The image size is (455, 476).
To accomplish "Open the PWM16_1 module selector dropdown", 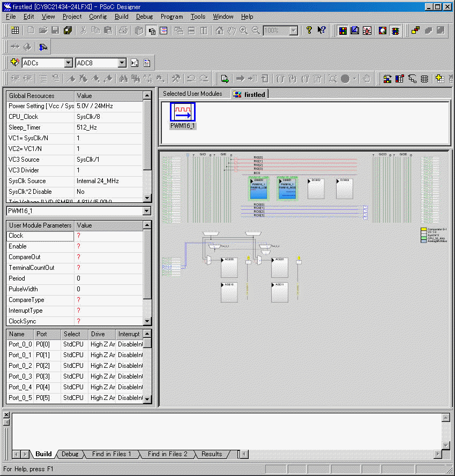I will [x=147, y=210].
